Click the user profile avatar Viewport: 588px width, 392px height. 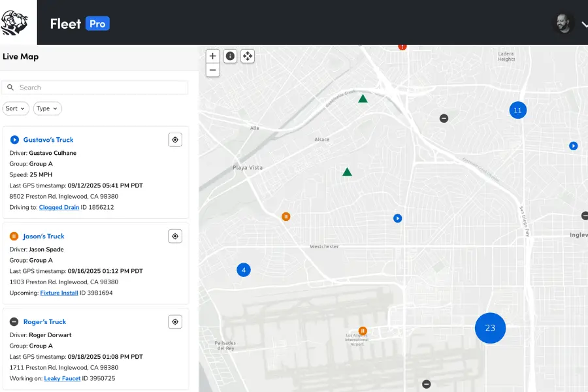(564, 24)
